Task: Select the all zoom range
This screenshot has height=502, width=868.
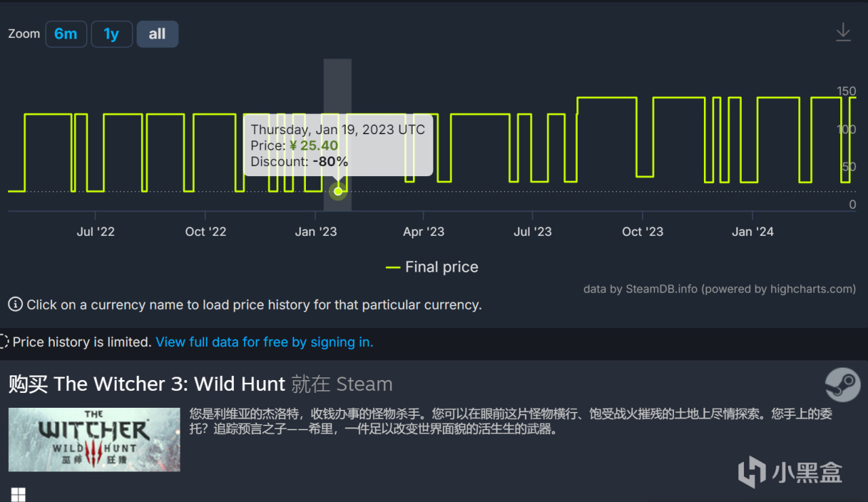Action: click(157, 34)
